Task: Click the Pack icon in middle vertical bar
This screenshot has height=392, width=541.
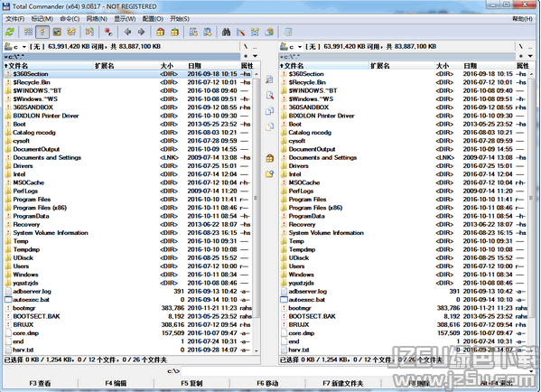Action: 270,158
